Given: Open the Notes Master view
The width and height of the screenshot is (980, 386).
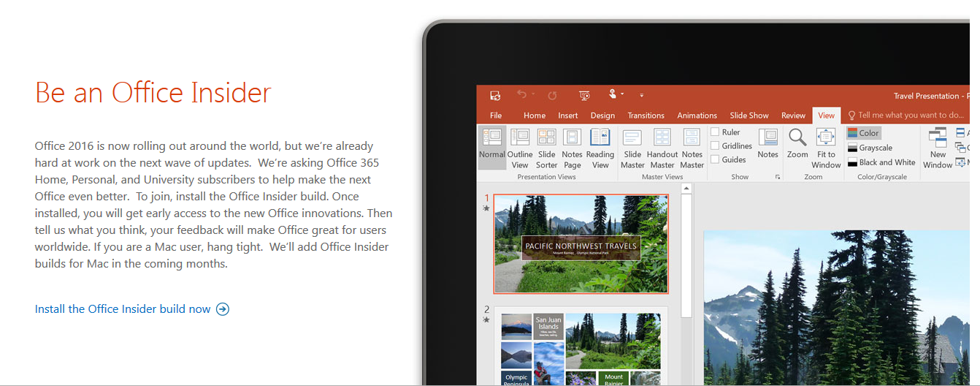Looking at the screenshot, I should click(692, 148).
